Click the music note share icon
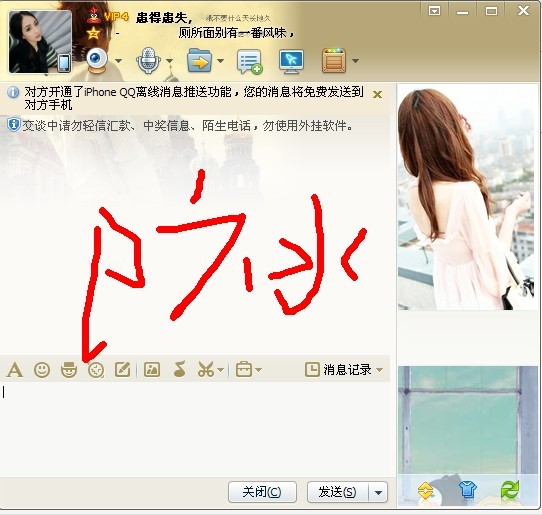The height and width of the screenshot is (515, 542). click(x=179, y=369)
